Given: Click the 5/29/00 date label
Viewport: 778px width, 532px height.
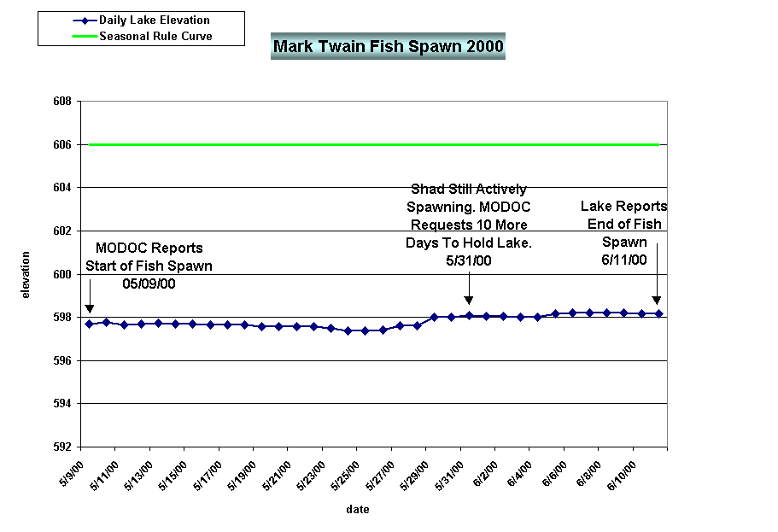Looking at the screenshot, I should coord(414,476).
